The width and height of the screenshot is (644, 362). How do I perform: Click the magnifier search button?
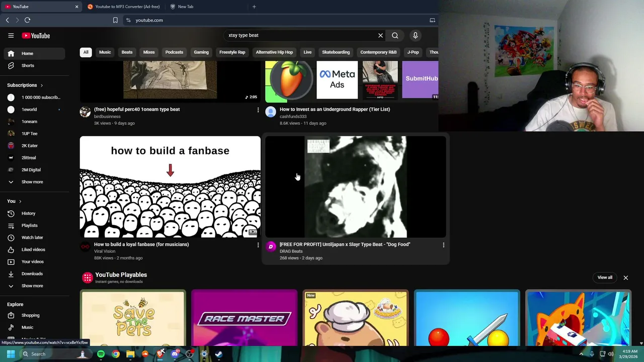395,35
